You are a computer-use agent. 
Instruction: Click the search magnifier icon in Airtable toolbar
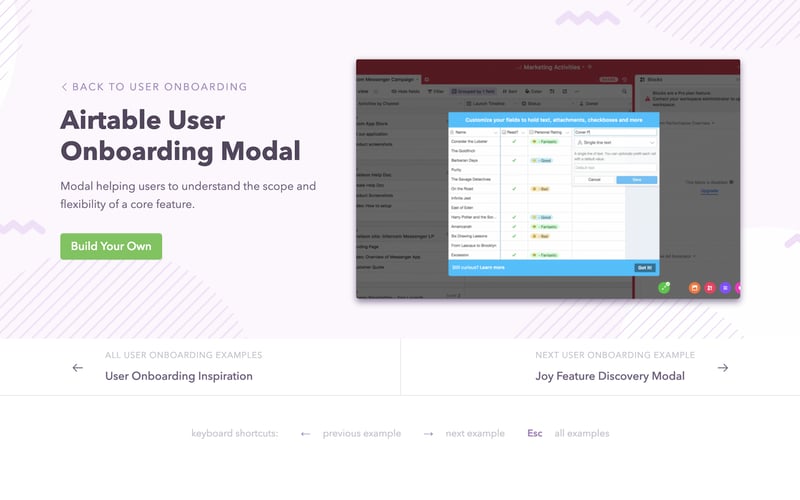click(624, 91)
